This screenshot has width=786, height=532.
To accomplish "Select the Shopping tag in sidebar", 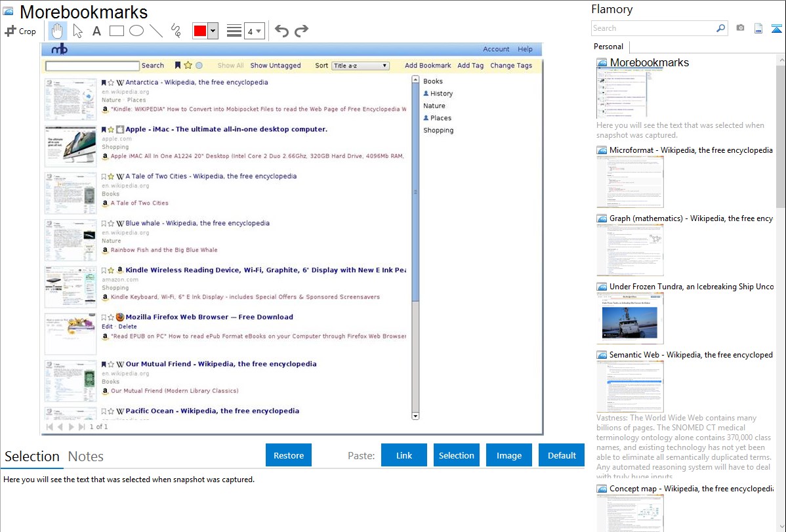I will 438,131.
